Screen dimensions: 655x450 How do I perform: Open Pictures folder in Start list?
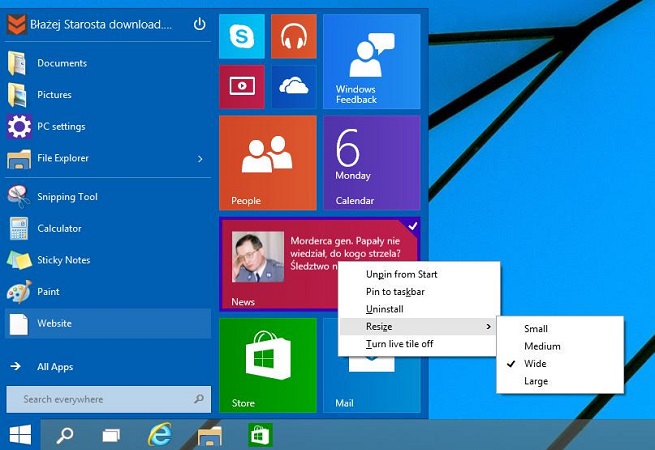tap(108, 95)
